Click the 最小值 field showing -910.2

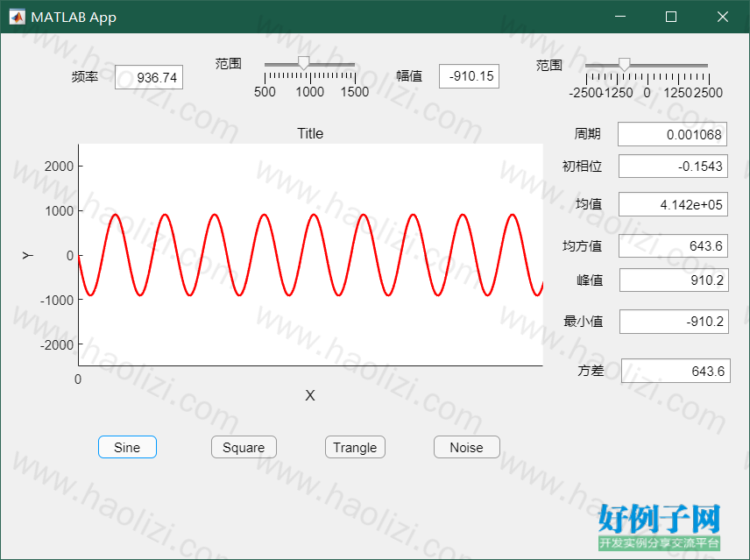(674, 322)
